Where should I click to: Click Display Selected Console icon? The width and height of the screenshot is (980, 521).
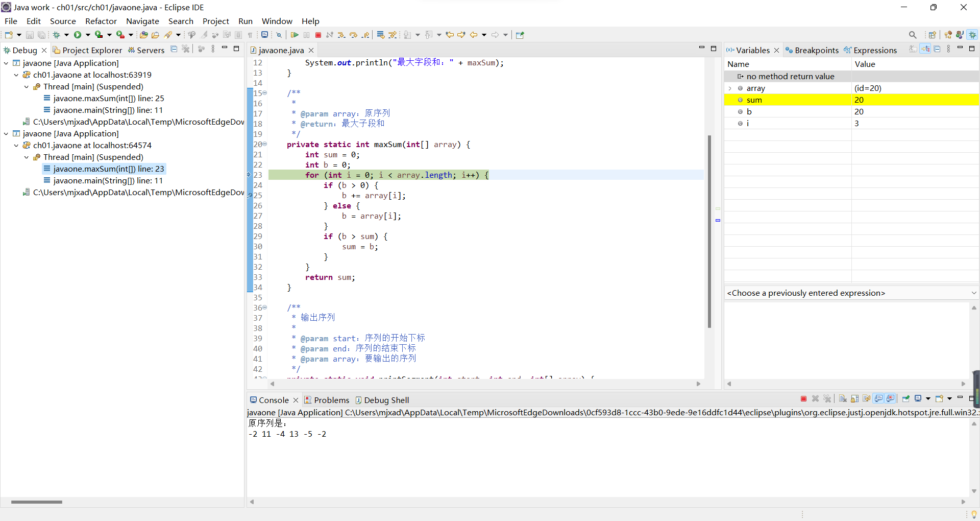[918, 399]
